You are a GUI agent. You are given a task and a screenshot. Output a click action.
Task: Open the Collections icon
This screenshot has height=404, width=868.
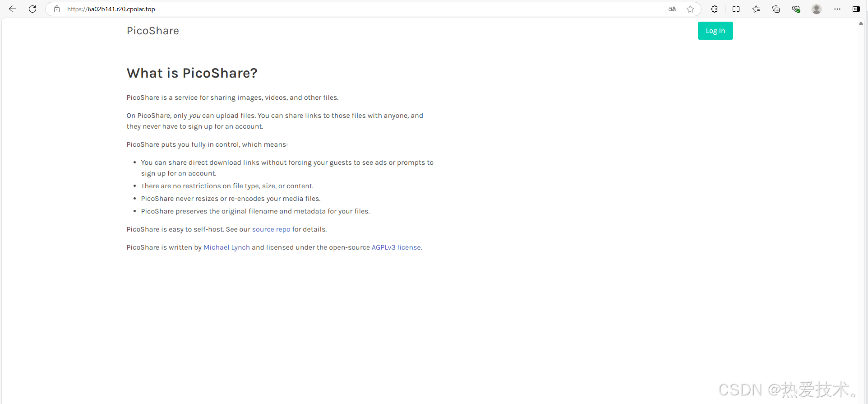pos(776,9)
